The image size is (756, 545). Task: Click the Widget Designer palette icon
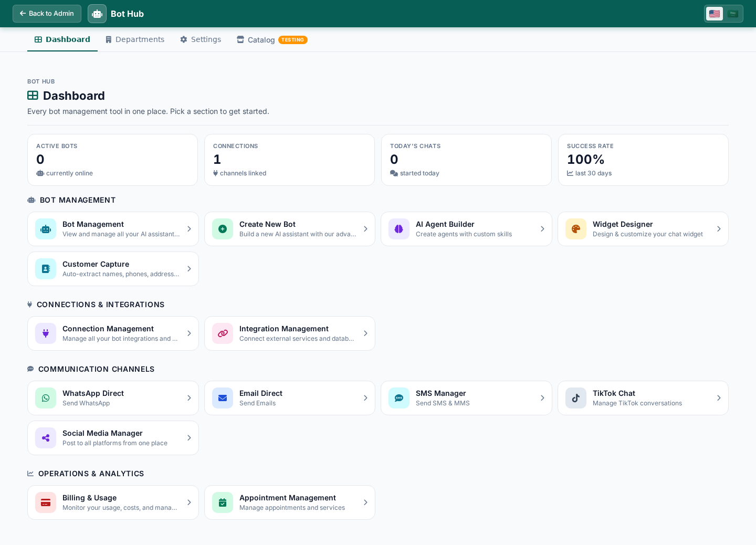pos(576,229)
